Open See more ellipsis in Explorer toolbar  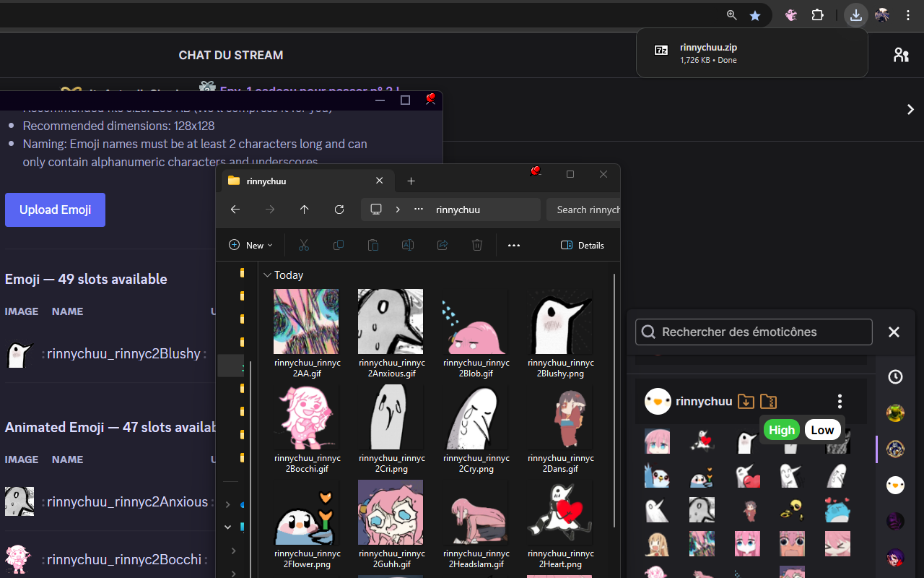514,245
